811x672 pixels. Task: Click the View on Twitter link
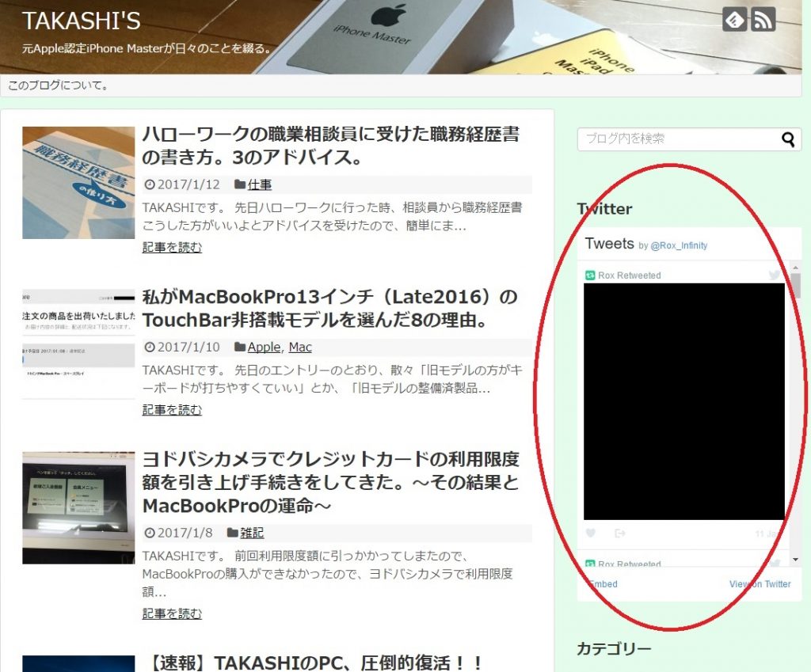(x=760, y=583)
